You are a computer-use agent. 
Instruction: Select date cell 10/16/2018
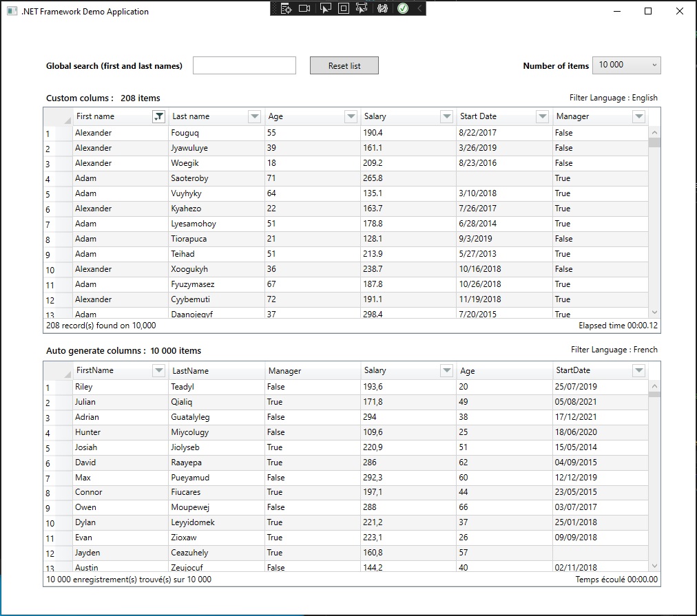pyautogui.click(x=505, y=268)
